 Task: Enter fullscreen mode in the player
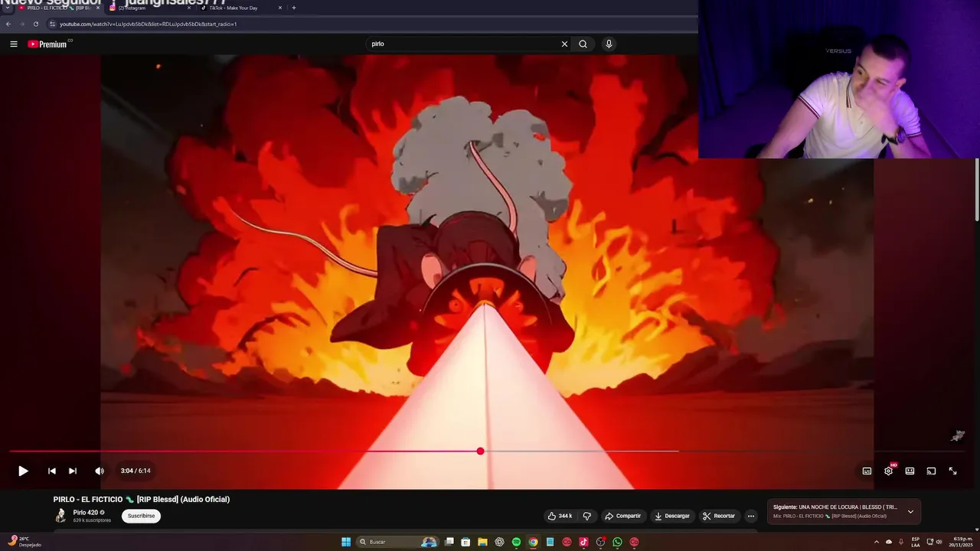pyautogui.click(x=952, y=471)
